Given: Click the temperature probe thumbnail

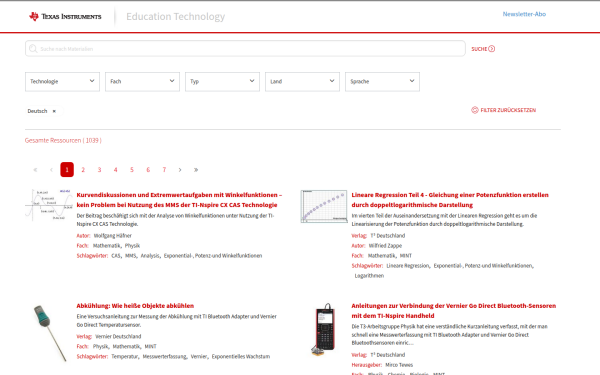Looking at the screenshot, I should point(49,333).
